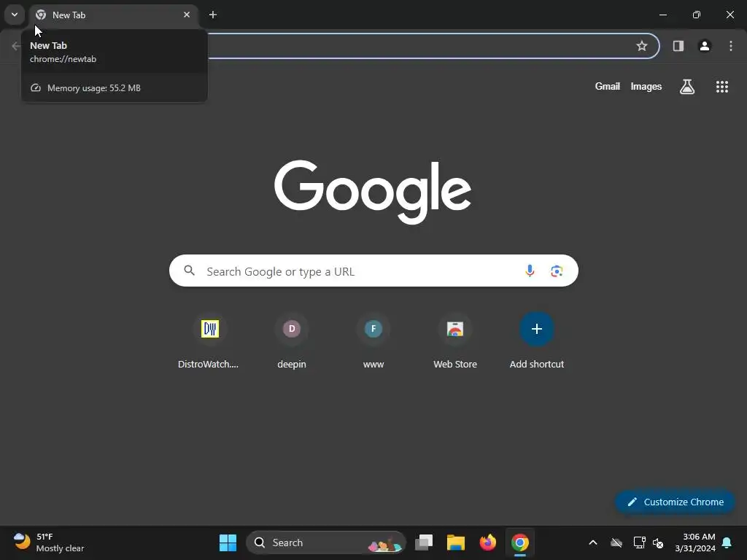
Task: Click chrome://newtab URL in hover card
Action: tap(63, 59)
